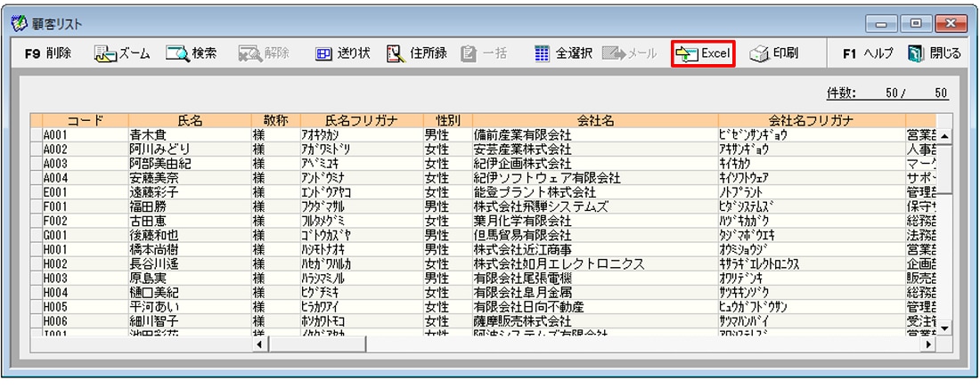
Task: Open 送り状 invoice function
Action: click(343, 54)
